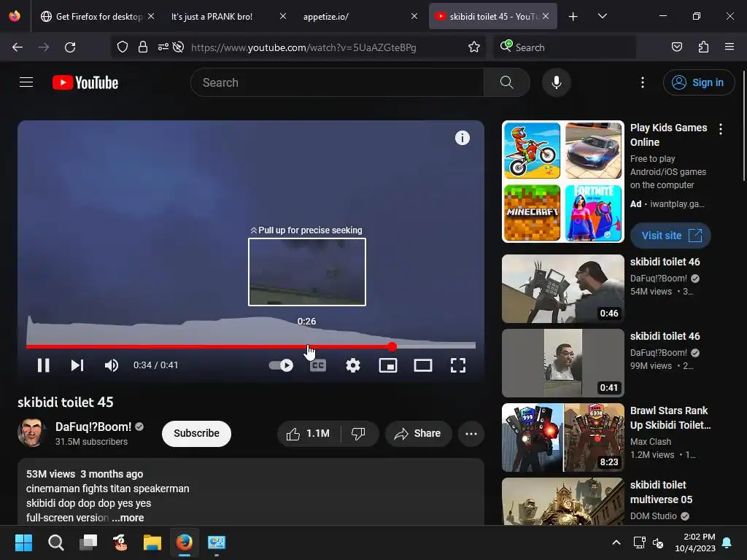Open Windows taskbar search
This screenshot has height=560, width=747.
(x=55, y=542)
